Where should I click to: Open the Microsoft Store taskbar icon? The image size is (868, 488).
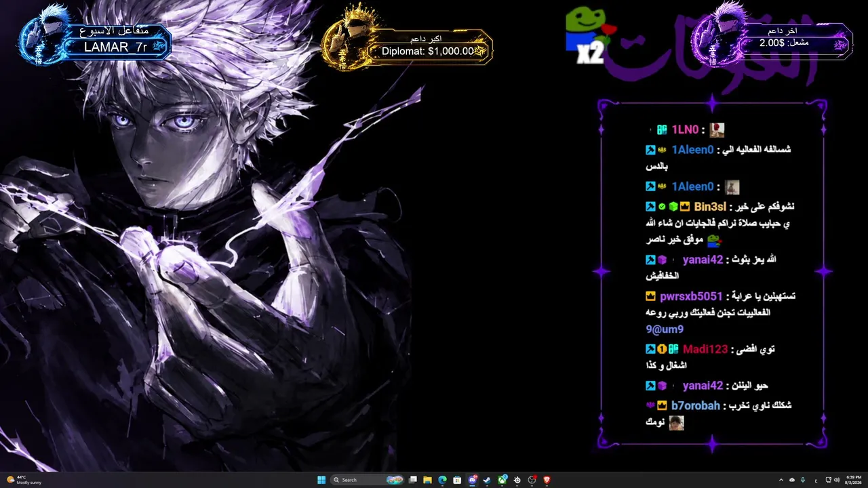458,480
